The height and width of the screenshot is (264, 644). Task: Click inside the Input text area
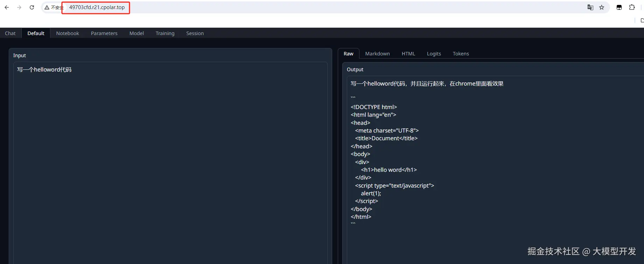click(170, 163)
